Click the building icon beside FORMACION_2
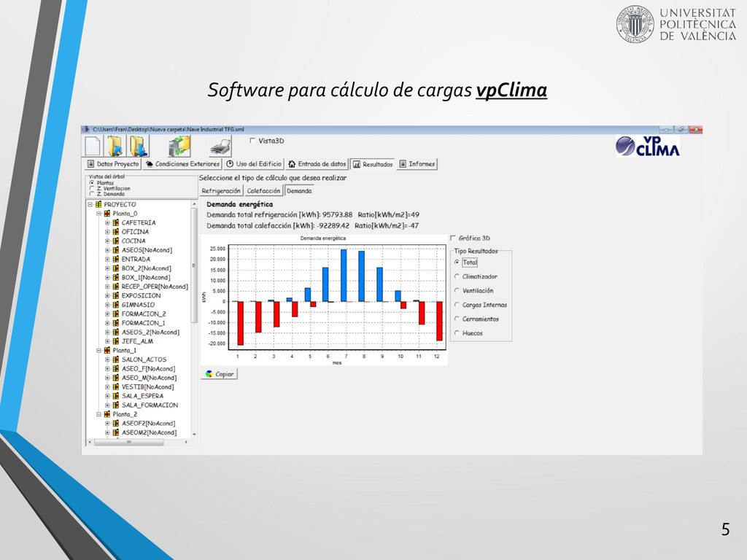This screenshot has width=747, height=560. point(116,314)
